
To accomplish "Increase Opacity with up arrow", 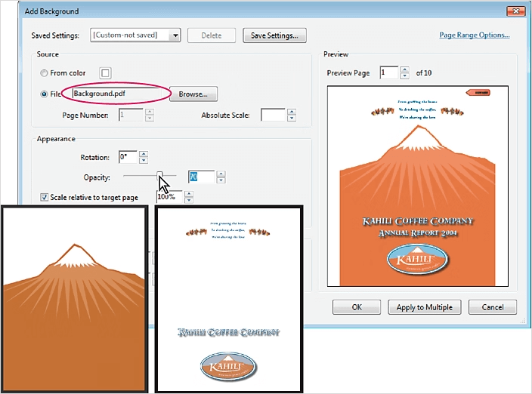I will coord(221,174).
